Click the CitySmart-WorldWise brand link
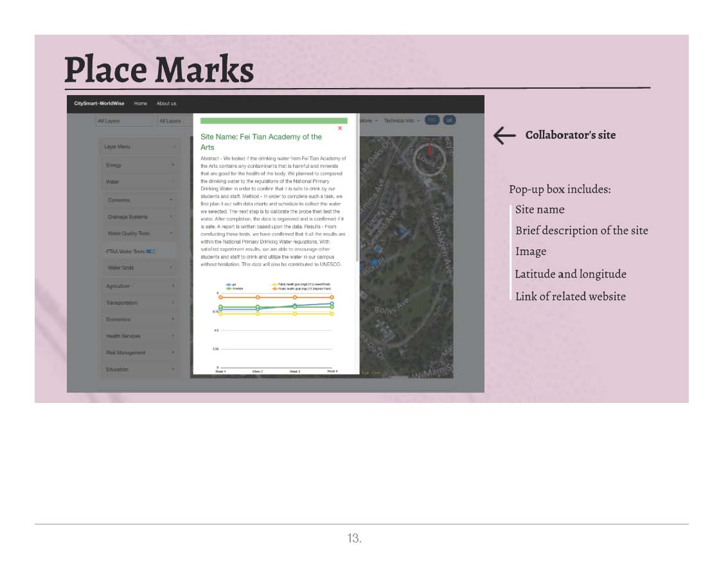This screenshot has width=728, height=563. pyautogui.click(x=99, y=103)
